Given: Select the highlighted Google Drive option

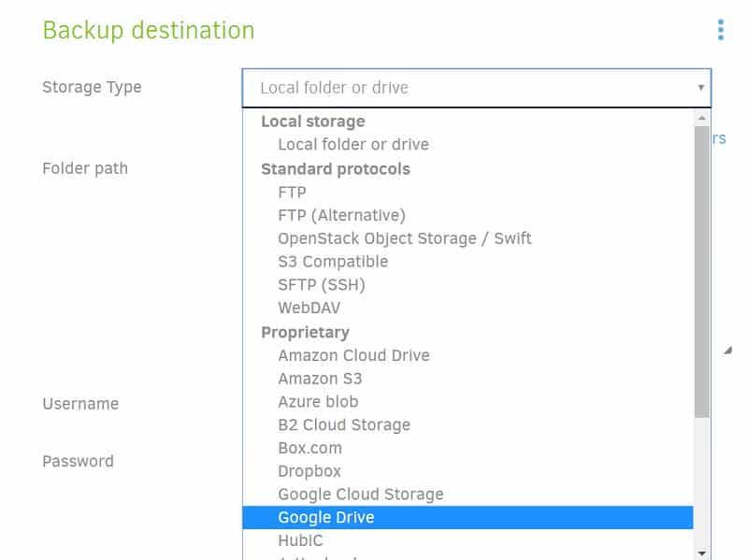Looking at the screenshot, I should 467,518.
